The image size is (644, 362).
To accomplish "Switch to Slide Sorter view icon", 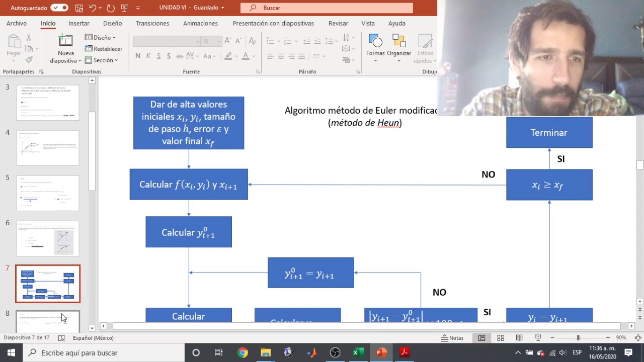I will click(501, 338).
